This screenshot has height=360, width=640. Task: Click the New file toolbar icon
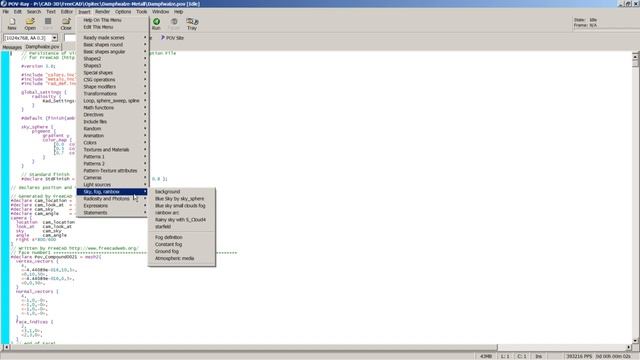click(x=12, y=24)
